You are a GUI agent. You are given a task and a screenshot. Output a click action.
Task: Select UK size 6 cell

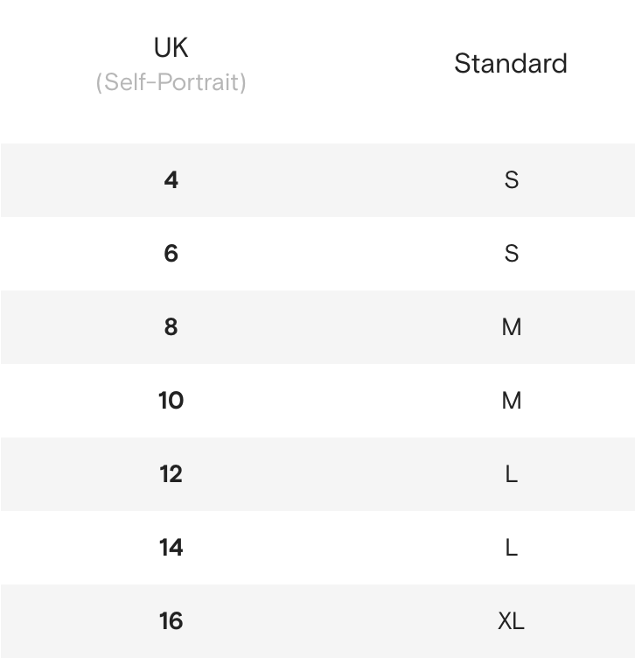(x=171, y=254)
